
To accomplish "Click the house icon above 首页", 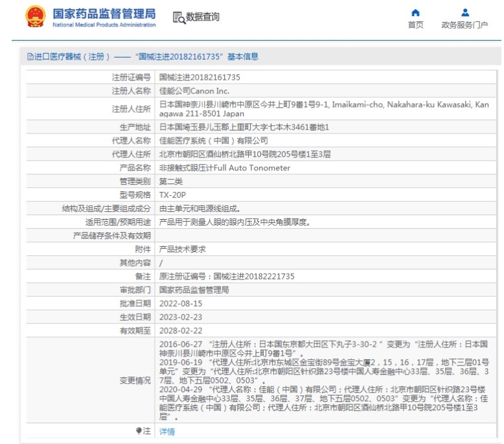I will (416, 12).
